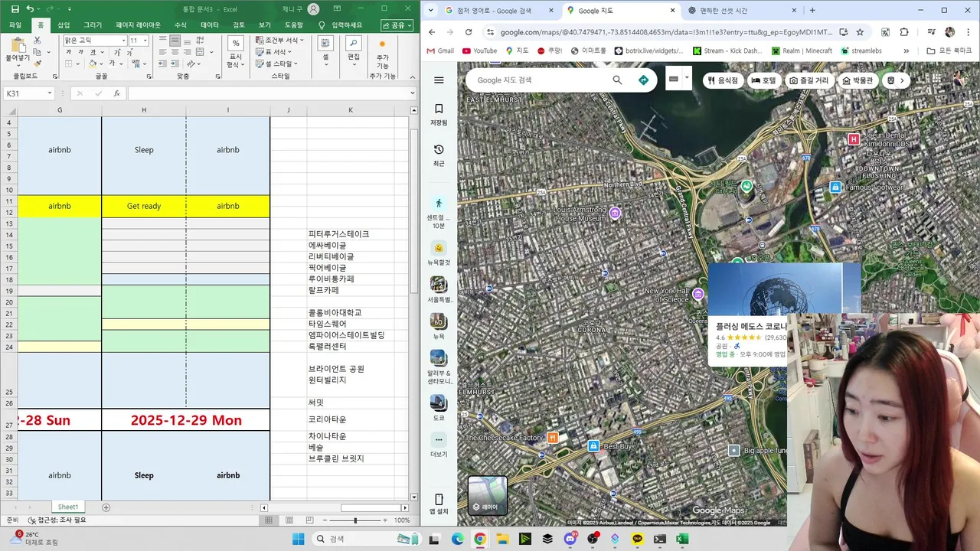
Task: Switch to normal view in Excel status bar
Action: pos(269,520)
